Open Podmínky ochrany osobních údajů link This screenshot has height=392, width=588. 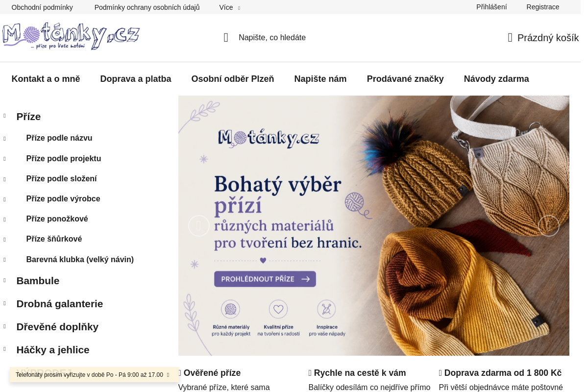pyautogui.click(x=147, y=7)
